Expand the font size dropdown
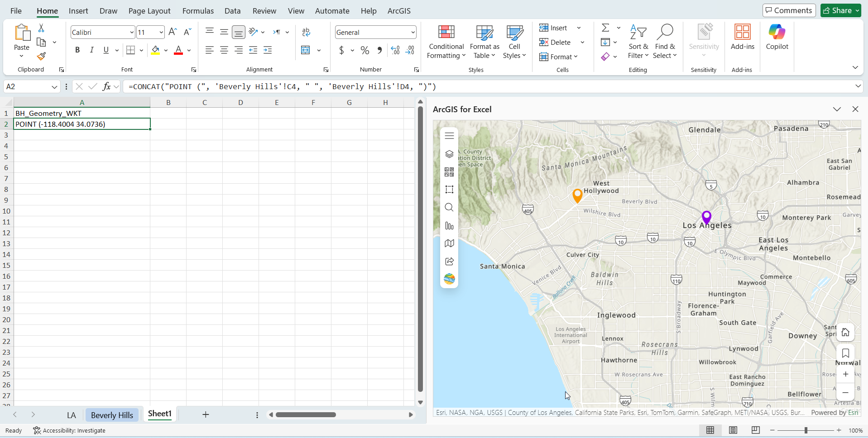Screen dimensions: 868x438 [161, 32]
